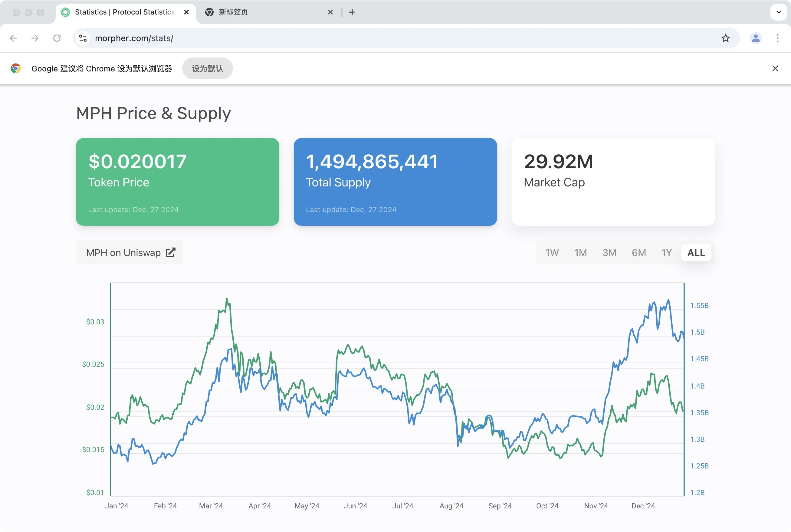Click the 1.2B supply axis label

pyautogui.click(x=697, y=493)
